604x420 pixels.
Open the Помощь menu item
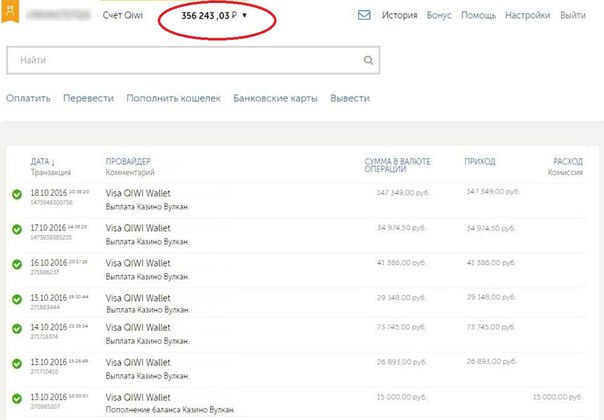pyautogui.click(x=478, y=15)
